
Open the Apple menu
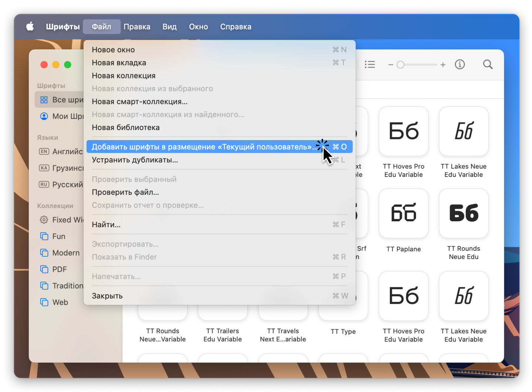tap(30, 27)
